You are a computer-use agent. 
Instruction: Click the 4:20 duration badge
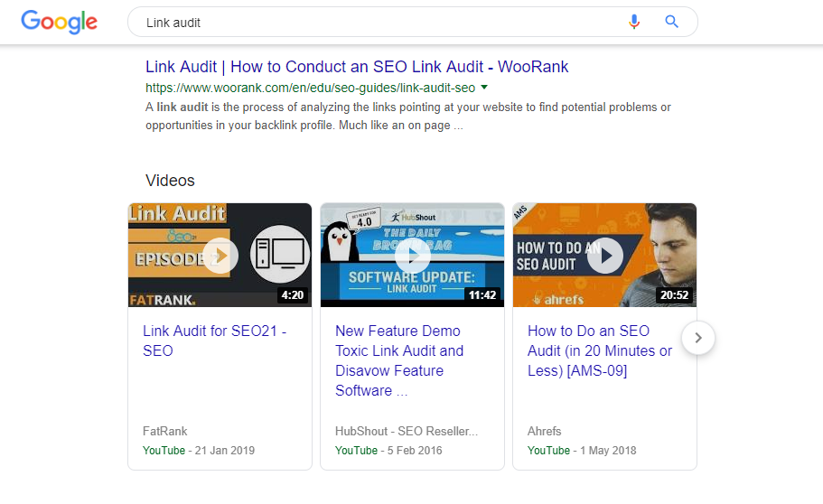pos(293,295)
